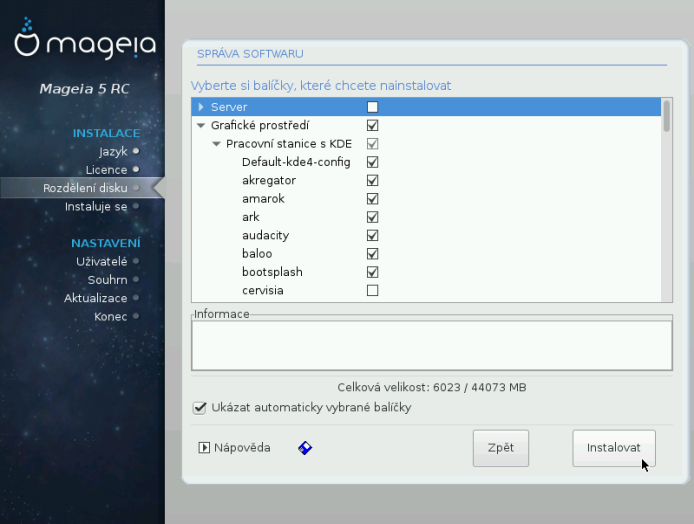
Task: Uncheck the amarok package checkbox
Action: tap(372, 199)
